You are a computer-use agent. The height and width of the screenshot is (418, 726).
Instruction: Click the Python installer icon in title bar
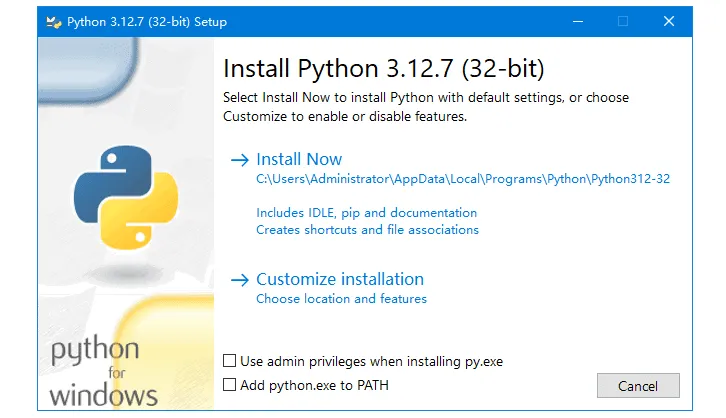[x=53, y=21]
